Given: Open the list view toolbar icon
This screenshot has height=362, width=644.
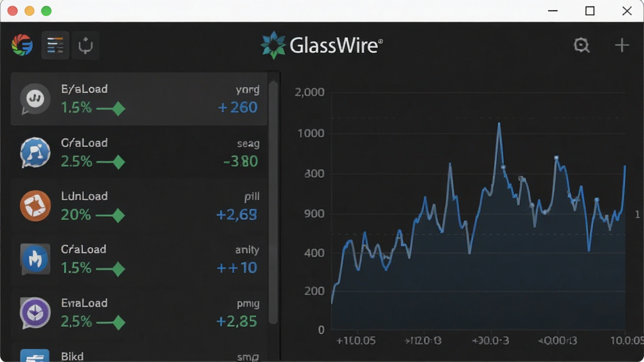Looking at the screenshot, I should point(55,45).
